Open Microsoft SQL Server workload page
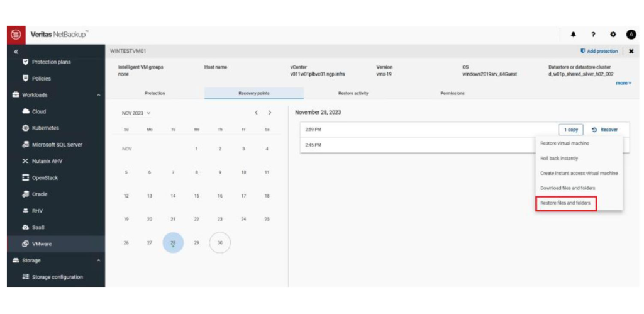Screen dimensions: 644x314 (56, 145)
